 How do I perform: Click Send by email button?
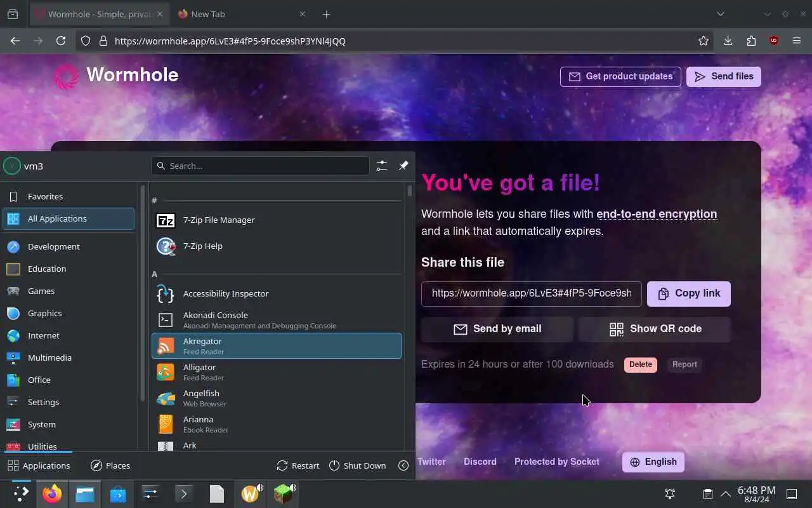pyautogui.click(x=497, y=329)
